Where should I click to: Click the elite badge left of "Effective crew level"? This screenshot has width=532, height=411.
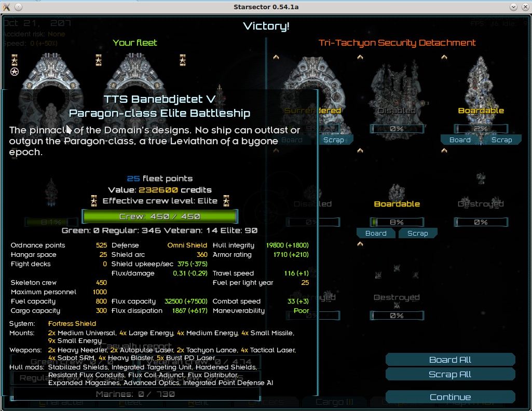[x=94, y=201]
